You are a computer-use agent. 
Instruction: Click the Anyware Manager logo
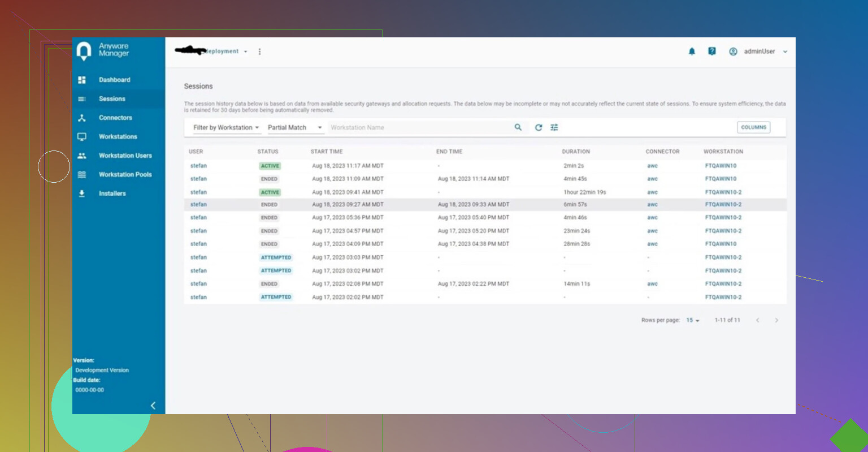[x=84, y=51]
